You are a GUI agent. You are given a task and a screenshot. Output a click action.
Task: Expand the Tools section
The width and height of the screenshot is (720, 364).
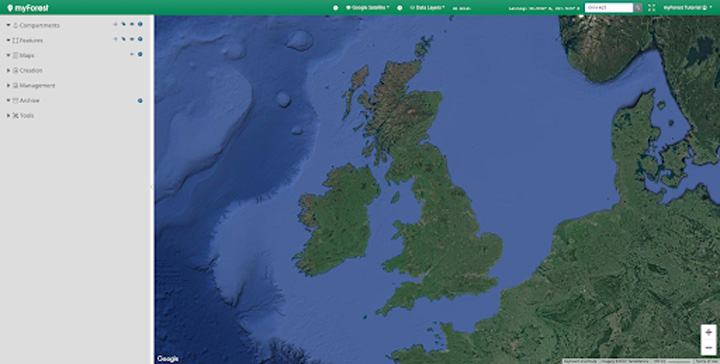point(8,116)
